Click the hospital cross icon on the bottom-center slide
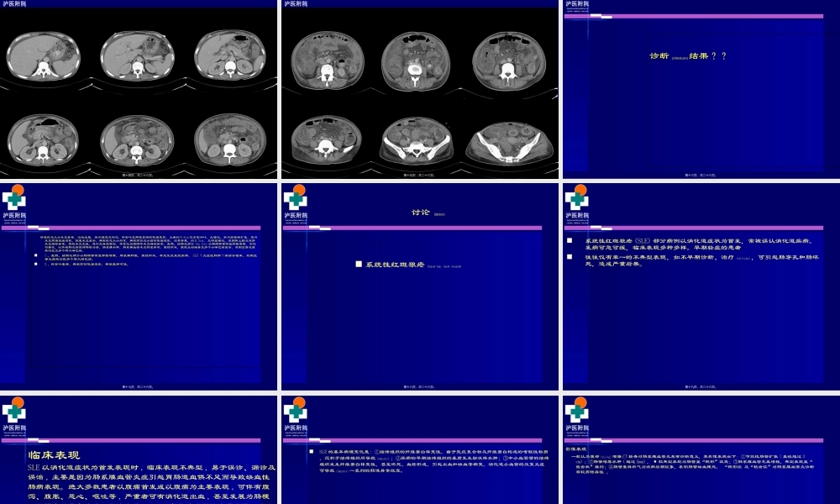Screen dimensions: 840x504 tap(296, 412)
